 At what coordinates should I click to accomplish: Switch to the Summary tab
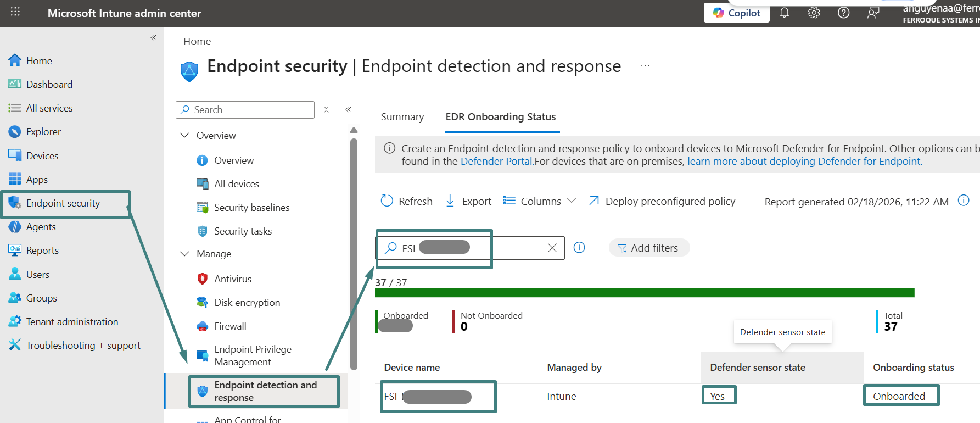[402, 117]
